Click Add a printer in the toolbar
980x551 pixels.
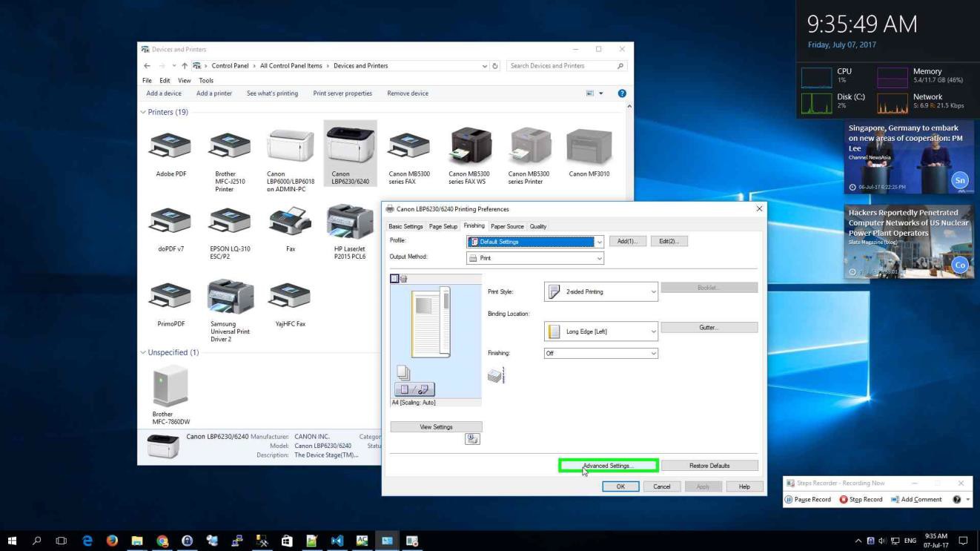click(214, 93)
